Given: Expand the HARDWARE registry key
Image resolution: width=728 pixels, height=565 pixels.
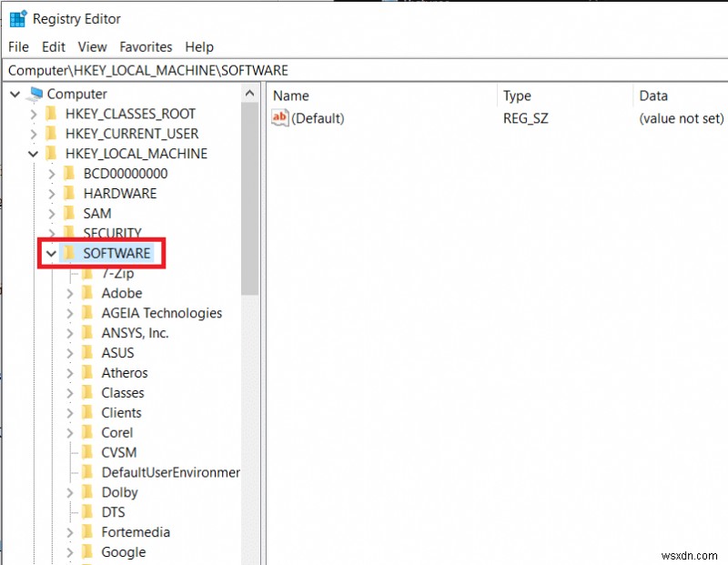Looking at the screenshot, I should click(51, 193).
